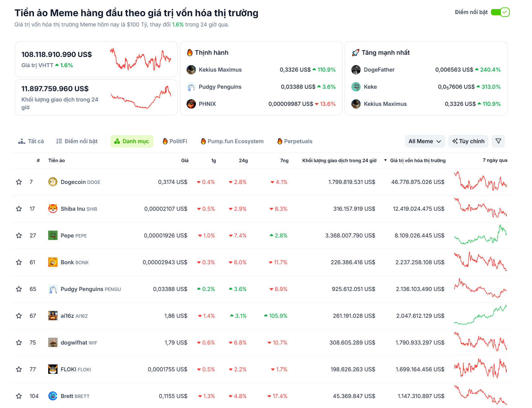Screen dimensions: 532x408
Task: Click the Shiba Inu coin logo
Action: click(53, 209)
